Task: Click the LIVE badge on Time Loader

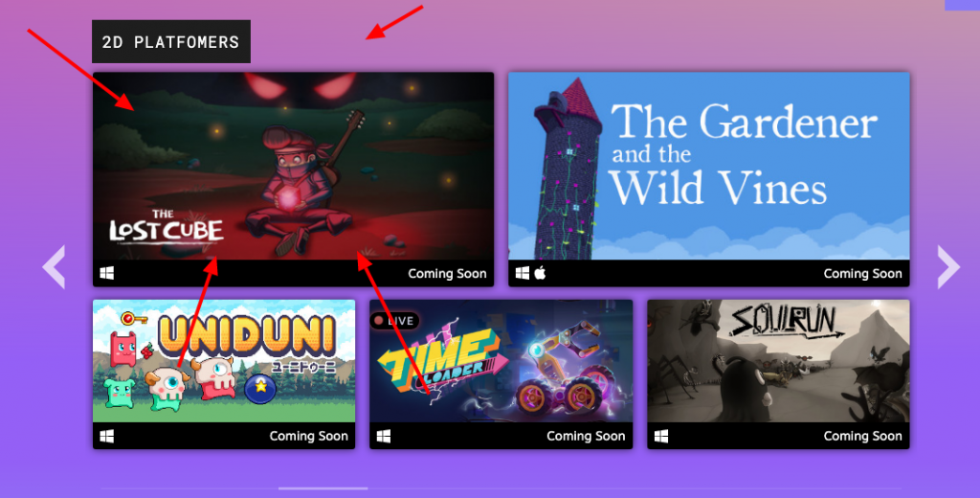Action: pos(394,321)
